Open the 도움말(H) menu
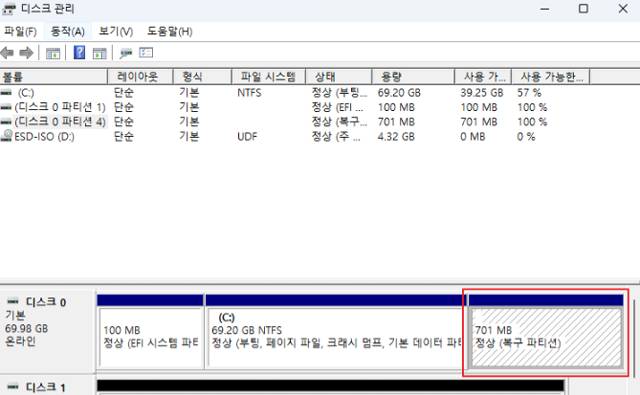This screenshot has height=395, width=640. 169,31
